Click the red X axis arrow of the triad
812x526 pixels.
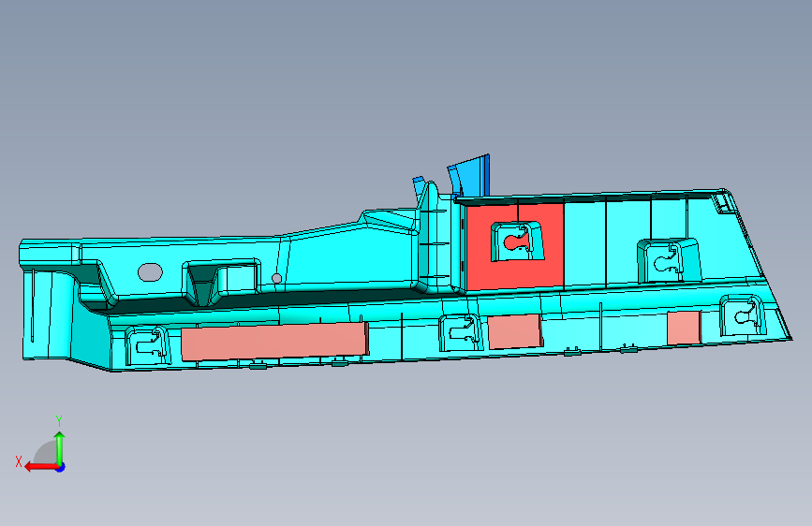click(x=41, y=467)
